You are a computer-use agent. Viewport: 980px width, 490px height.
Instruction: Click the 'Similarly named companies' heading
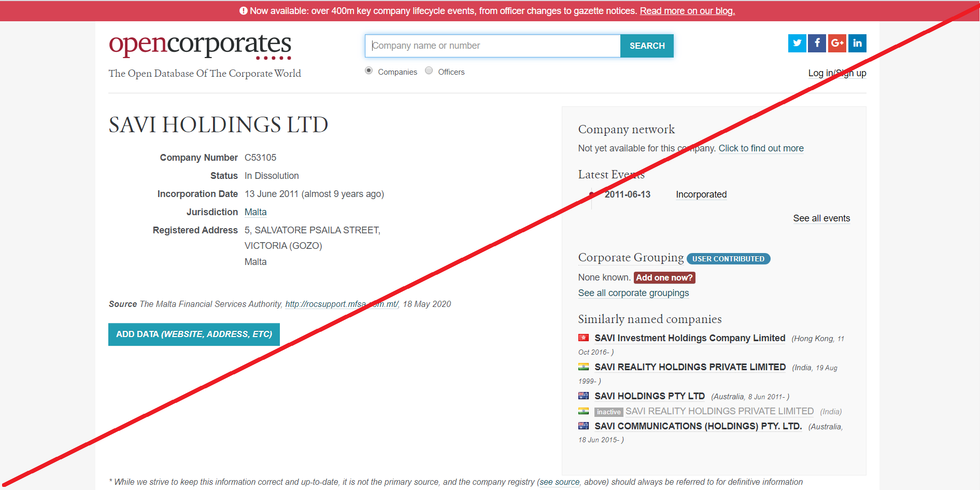click(650, 319)
